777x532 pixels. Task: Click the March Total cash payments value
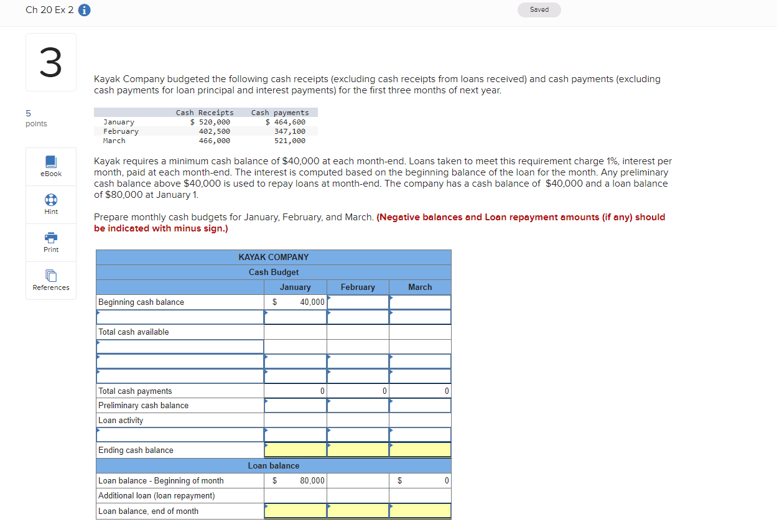[421, 391]
